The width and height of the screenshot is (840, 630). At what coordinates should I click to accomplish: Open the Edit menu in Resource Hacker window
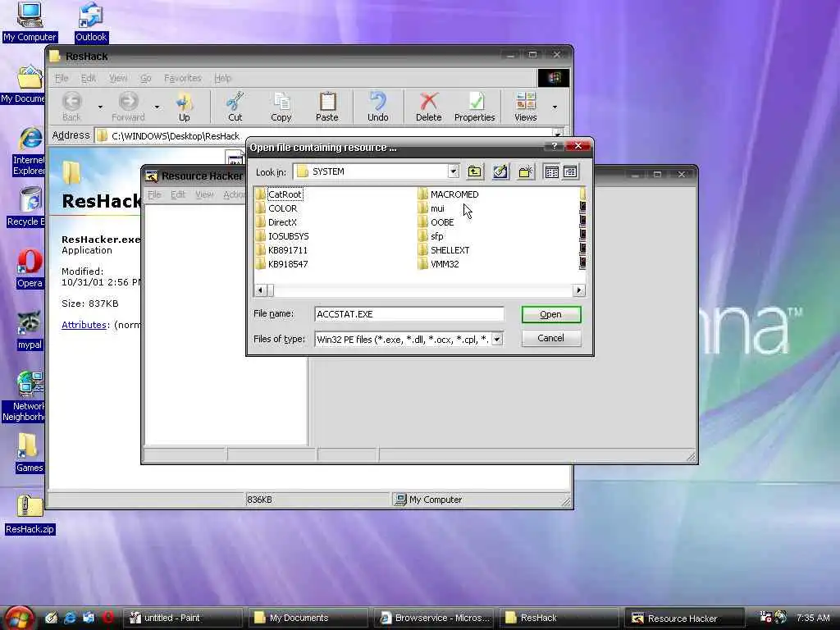point(178,194)
